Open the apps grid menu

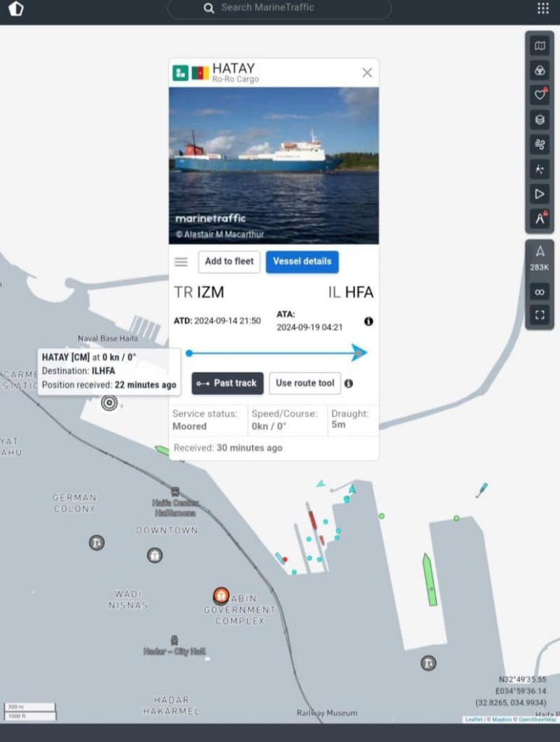(543, 8)
